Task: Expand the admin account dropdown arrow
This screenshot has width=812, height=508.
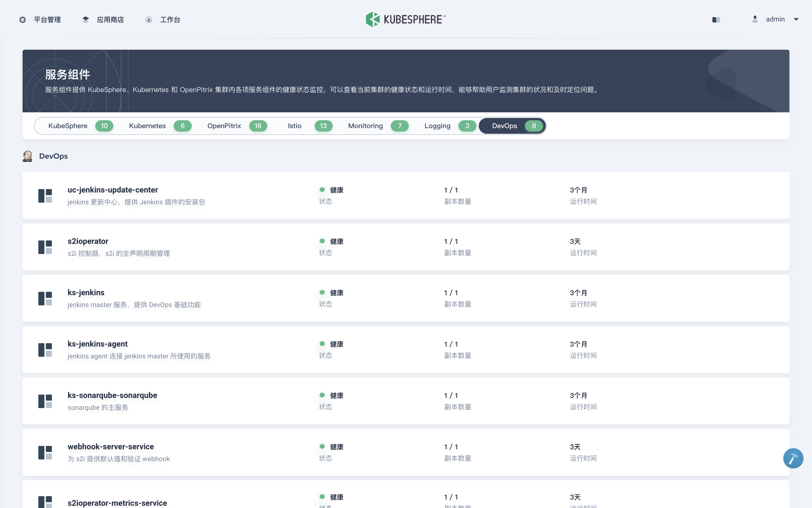Action: pyautogui.click(x=796, y=19)
